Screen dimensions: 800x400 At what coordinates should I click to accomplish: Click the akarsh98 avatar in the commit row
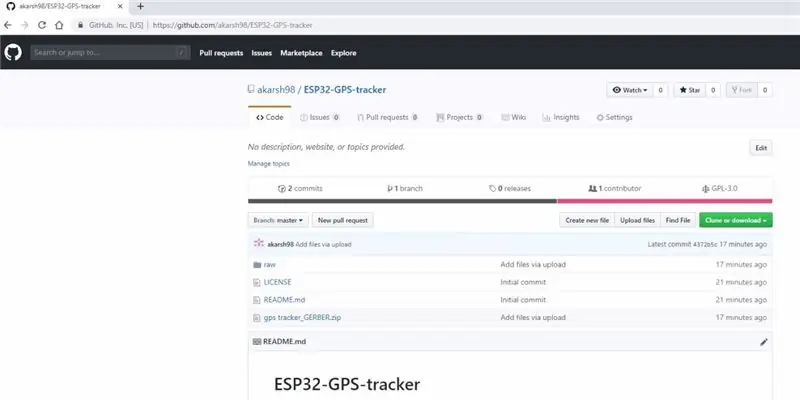[259, 243]
